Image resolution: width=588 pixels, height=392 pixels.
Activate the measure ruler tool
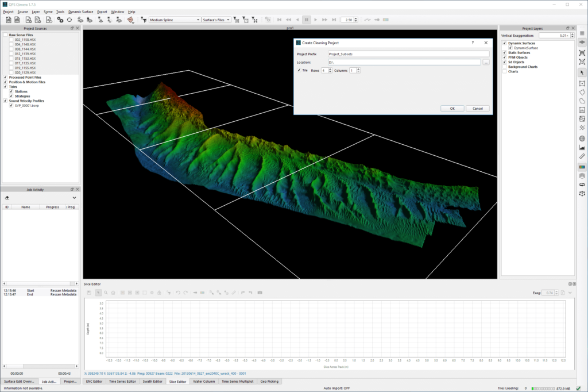582,156
